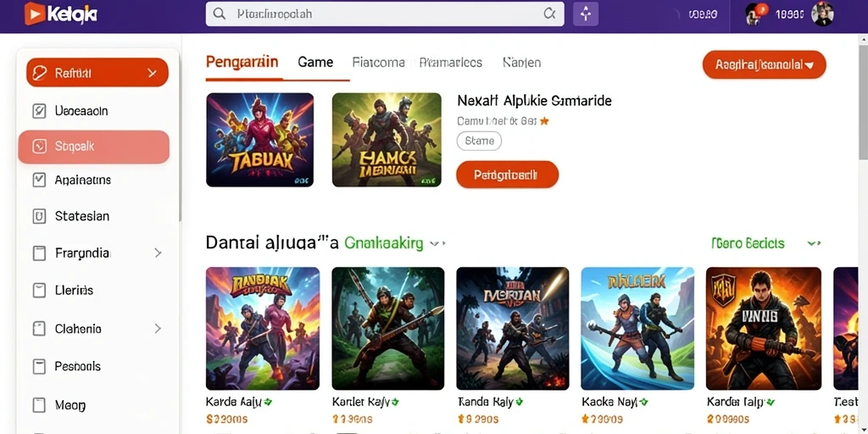This screenshot has height=434, width=868.
Task: Switch to the Pengarzain tab
Action: tap(242, 62)
